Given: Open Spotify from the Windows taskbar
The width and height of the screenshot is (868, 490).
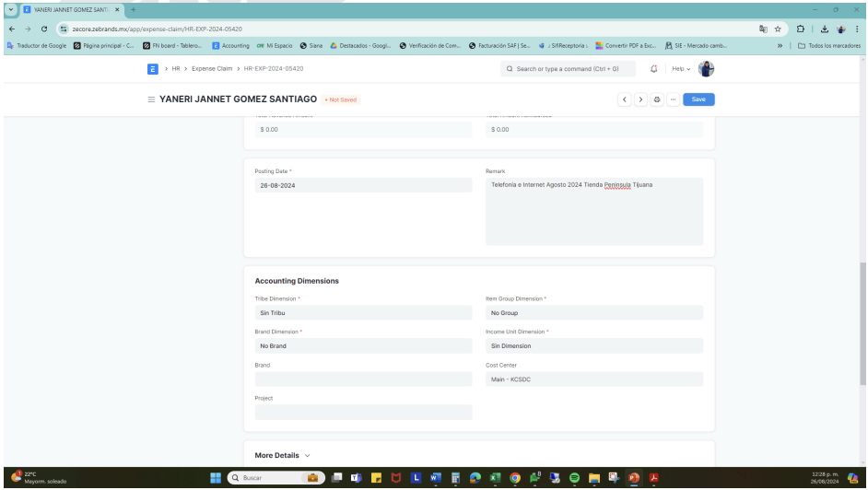Looking at the screenshot, I should click(x=574, y=478).
